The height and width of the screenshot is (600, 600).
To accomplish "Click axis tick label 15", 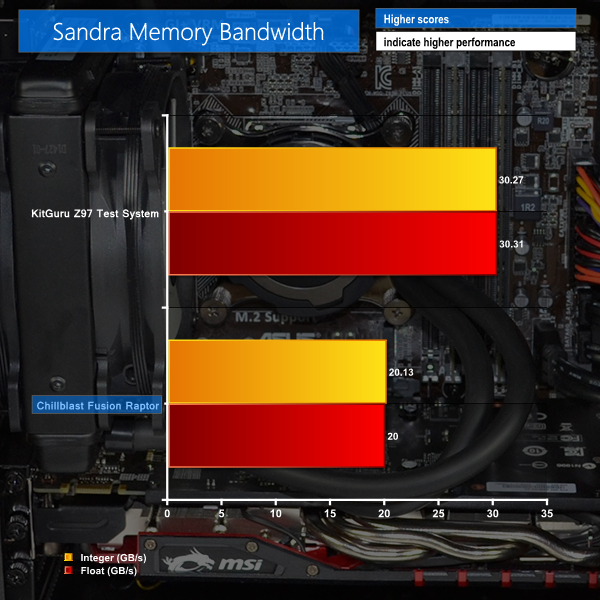I will 330,514.
